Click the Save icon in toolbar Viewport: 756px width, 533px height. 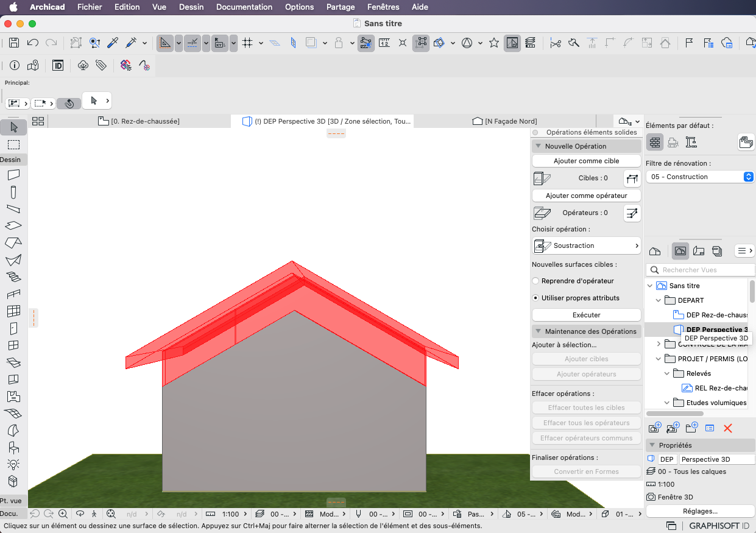[x=14, y=43]
